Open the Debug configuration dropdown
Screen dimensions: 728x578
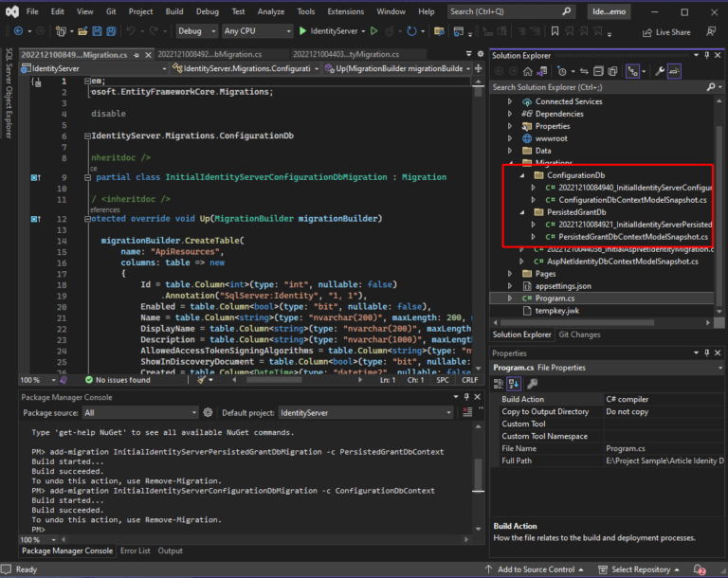(196, 31)
